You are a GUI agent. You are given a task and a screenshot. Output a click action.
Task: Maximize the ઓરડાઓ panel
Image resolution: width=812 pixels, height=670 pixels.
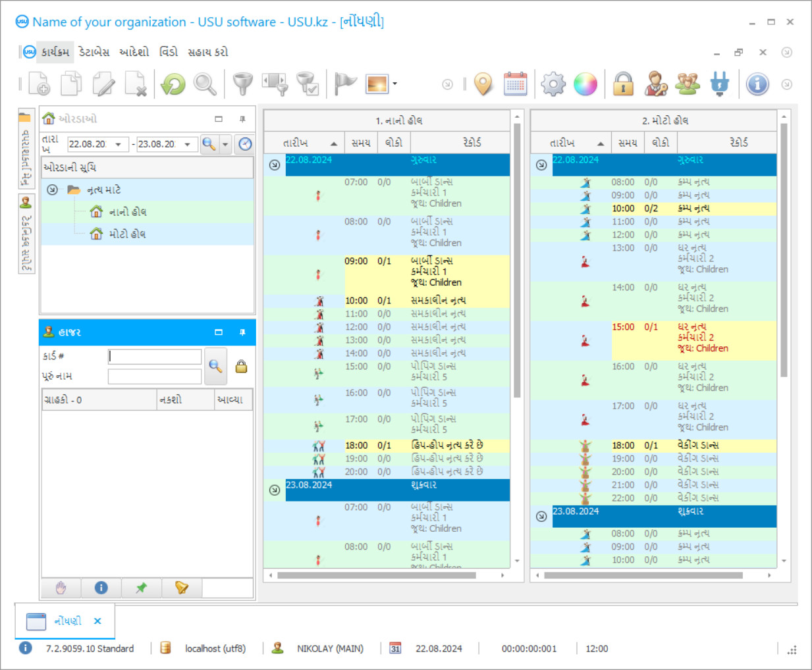point(219,119)
